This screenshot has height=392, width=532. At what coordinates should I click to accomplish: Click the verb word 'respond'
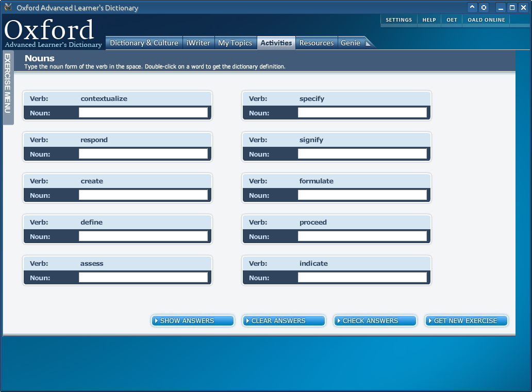(94, 140)
